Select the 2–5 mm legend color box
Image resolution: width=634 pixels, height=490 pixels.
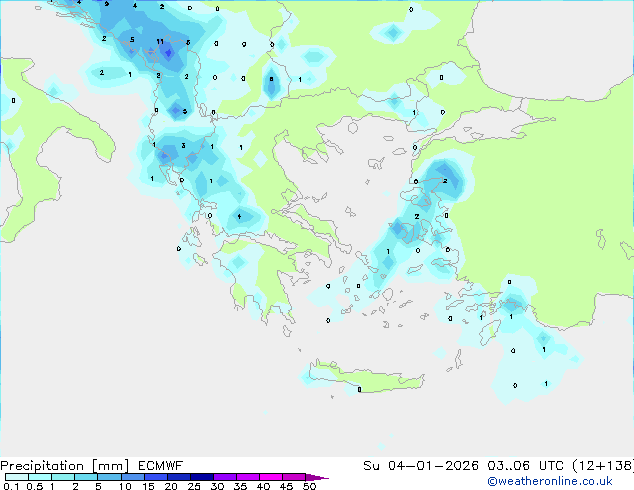click(86, 477)
